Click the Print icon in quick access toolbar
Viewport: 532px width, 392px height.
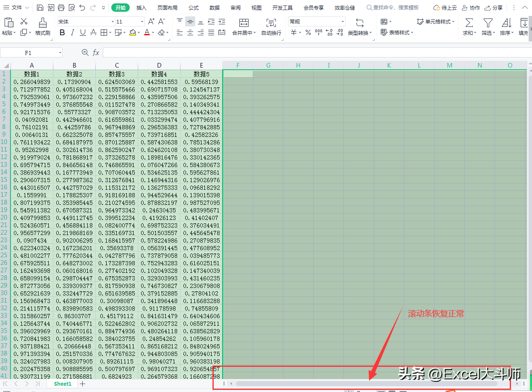click(x=61, y=8)
